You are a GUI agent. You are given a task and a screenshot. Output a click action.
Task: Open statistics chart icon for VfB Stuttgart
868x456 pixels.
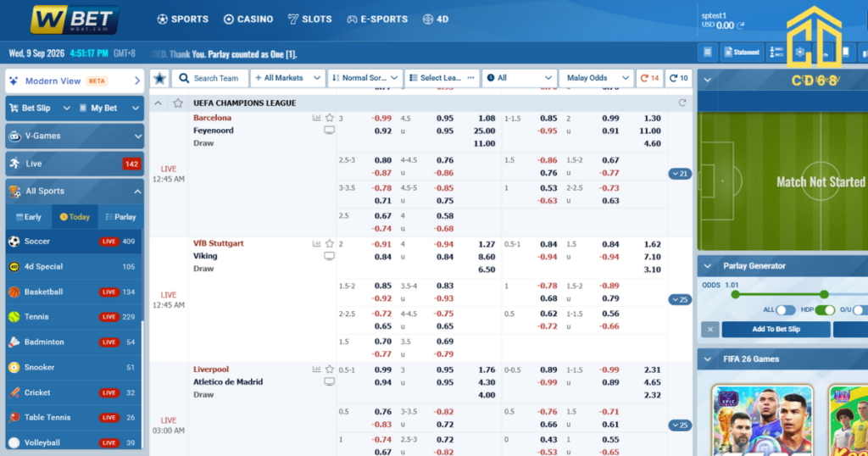[317, 243]
